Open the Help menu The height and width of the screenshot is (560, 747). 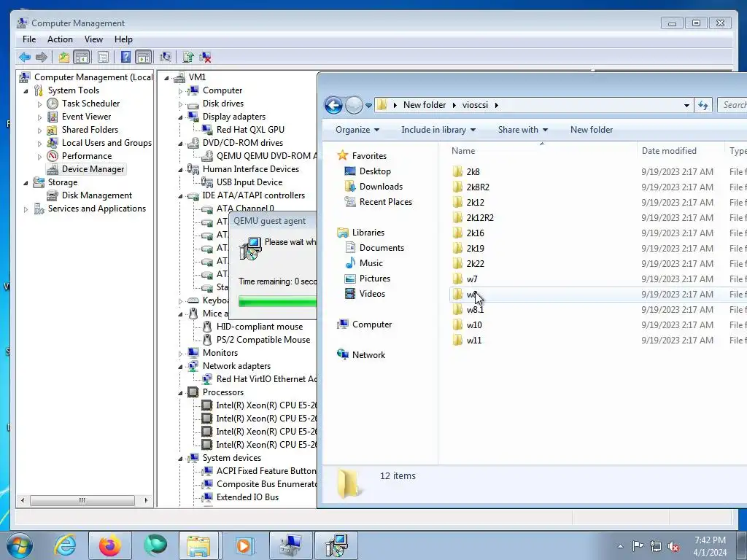pyautogui.click(x=123, y=39)
